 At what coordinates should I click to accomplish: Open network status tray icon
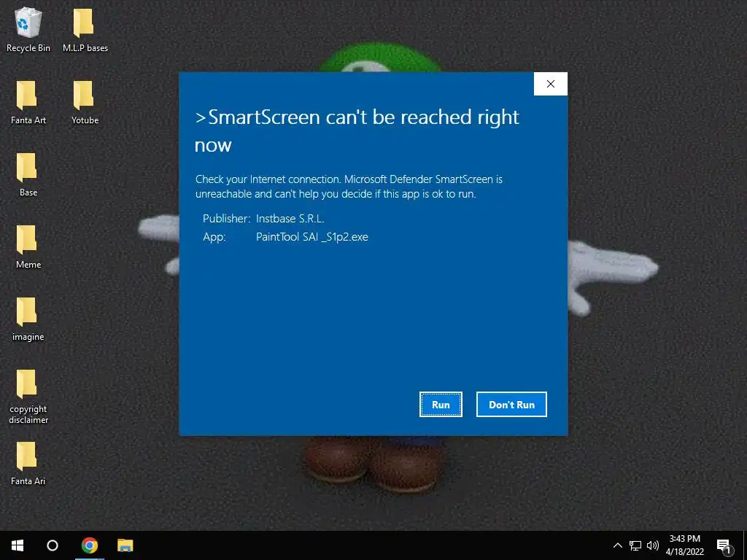tap(635, 545)
